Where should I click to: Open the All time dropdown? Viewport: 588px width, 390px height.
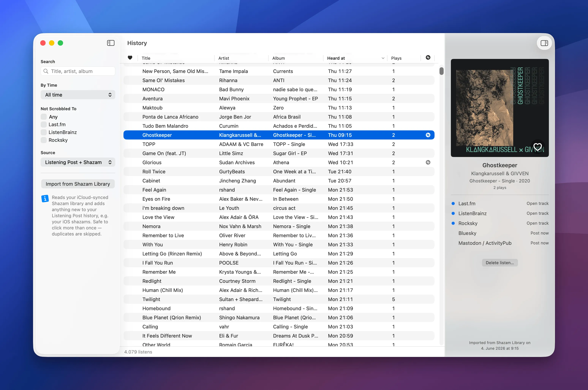coord(78,95)
